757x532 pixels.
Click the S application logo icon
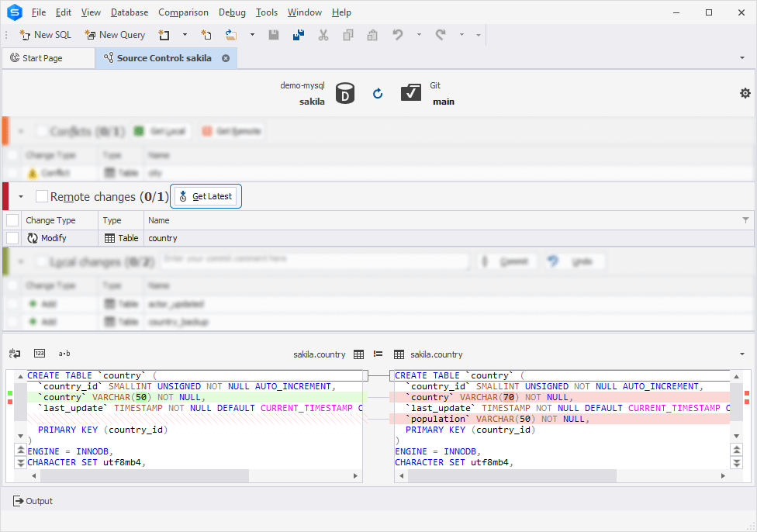[x=15, y=12]
